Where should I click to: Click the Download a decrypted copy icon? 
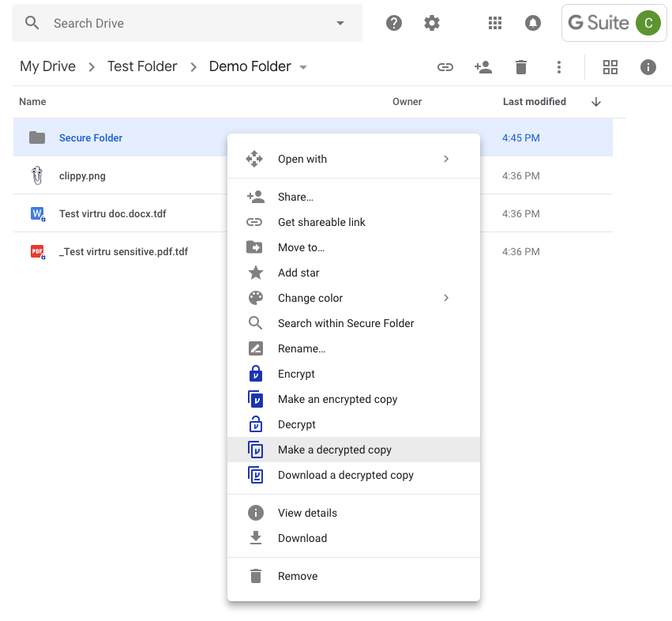(255, 475)
